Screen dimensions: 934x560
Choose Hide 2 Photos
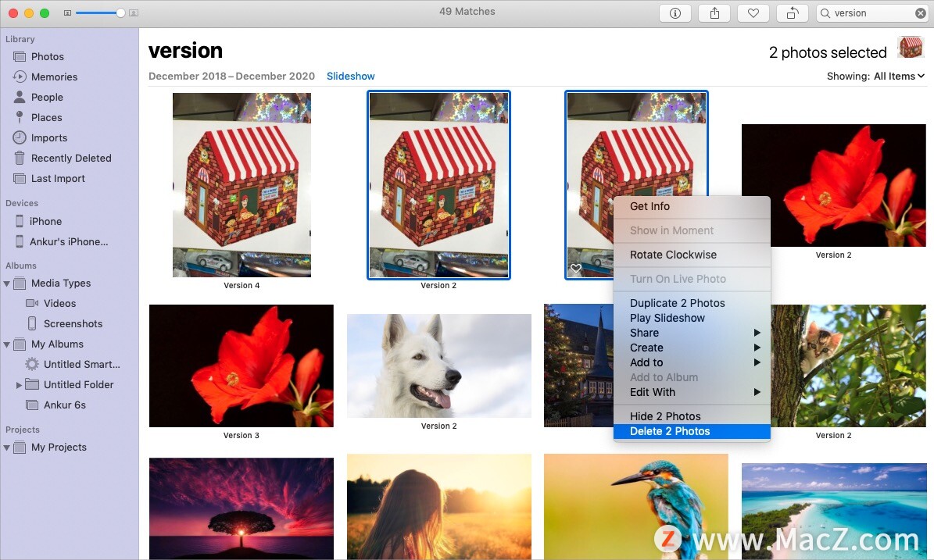692,416
